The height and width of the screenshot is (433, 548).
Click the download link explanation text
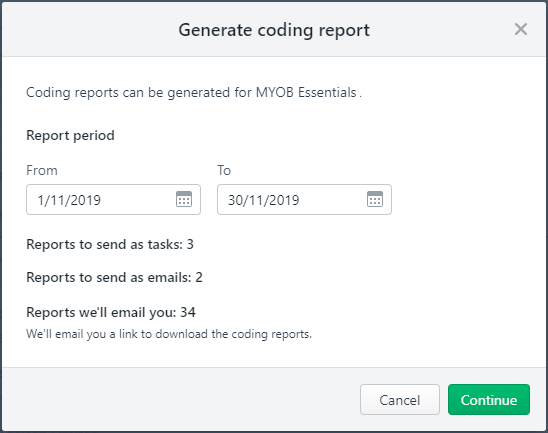pyautogui.click(x=169, y=334)
